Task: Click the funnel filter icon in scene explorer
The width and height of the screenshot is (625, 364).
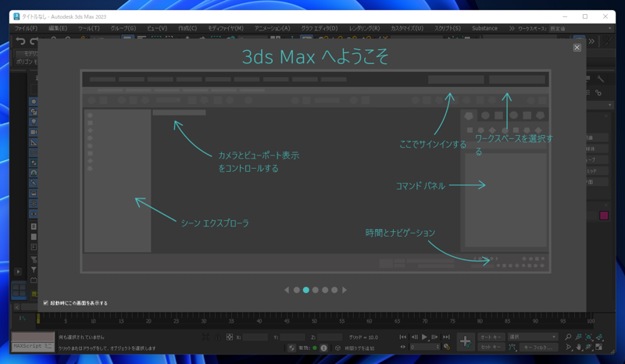Action: 34,270
